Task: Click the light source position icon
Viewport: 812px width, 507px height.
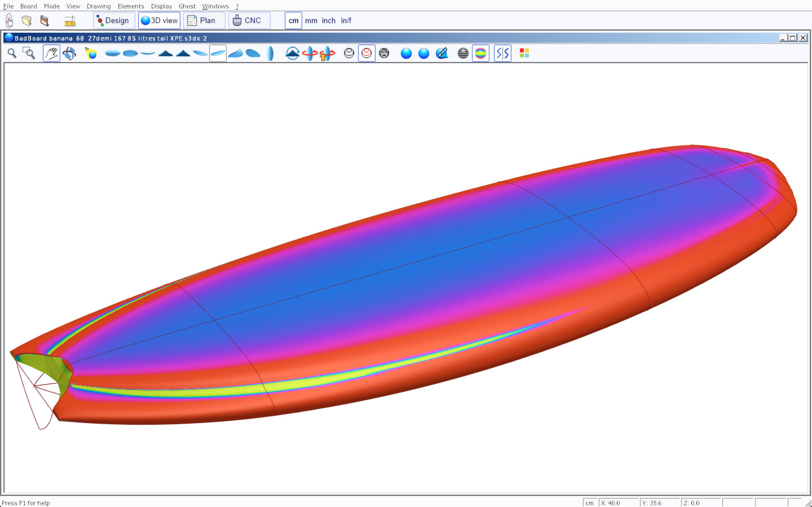Action: point(91,53)
